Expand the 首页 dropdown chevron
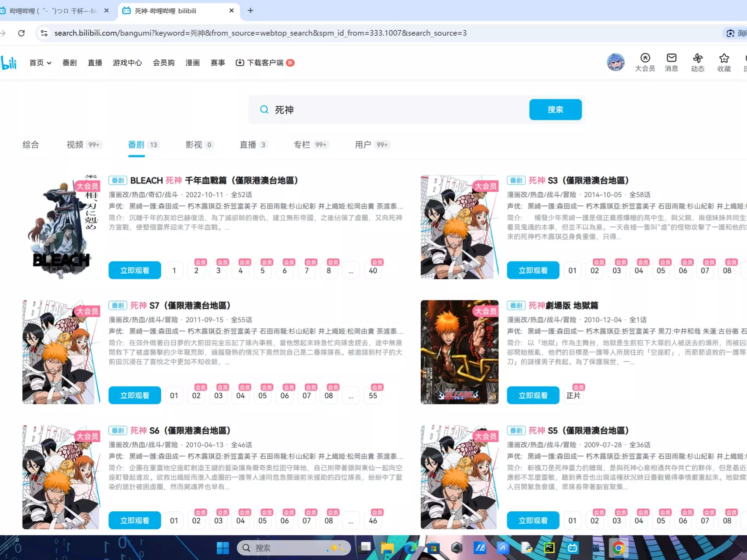 pos(49,63)
